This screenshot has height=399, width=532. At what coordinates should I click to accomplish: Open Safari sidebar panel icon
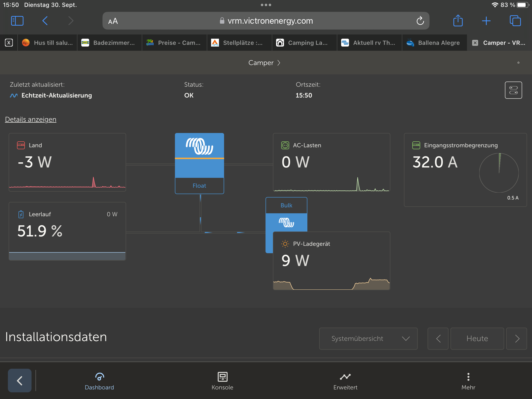pos(17,21)
